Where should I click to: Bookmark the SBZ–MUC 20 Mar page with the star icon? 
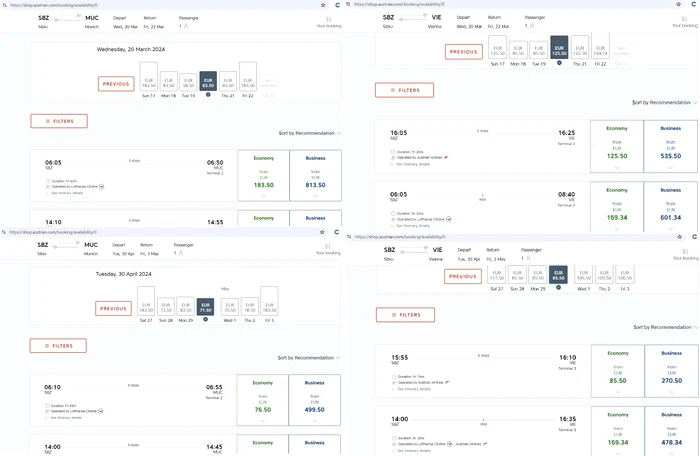point(323,5)
